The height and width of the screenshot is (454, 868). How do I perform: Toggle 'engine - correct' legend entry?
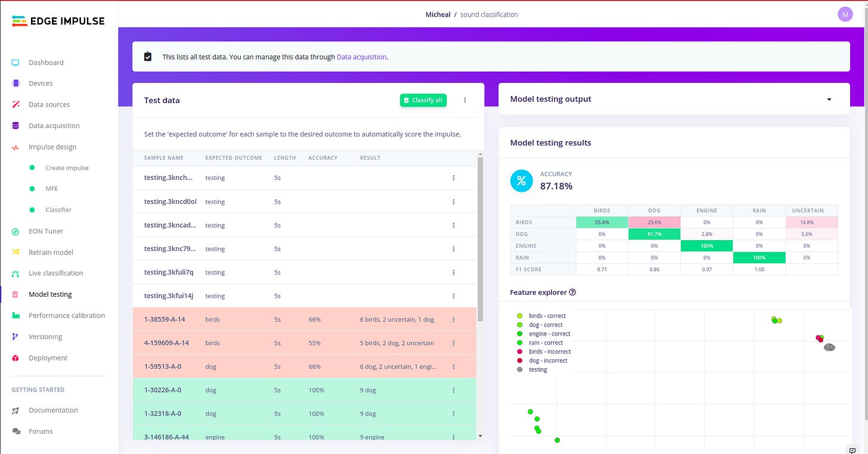[x=544, y=334]
